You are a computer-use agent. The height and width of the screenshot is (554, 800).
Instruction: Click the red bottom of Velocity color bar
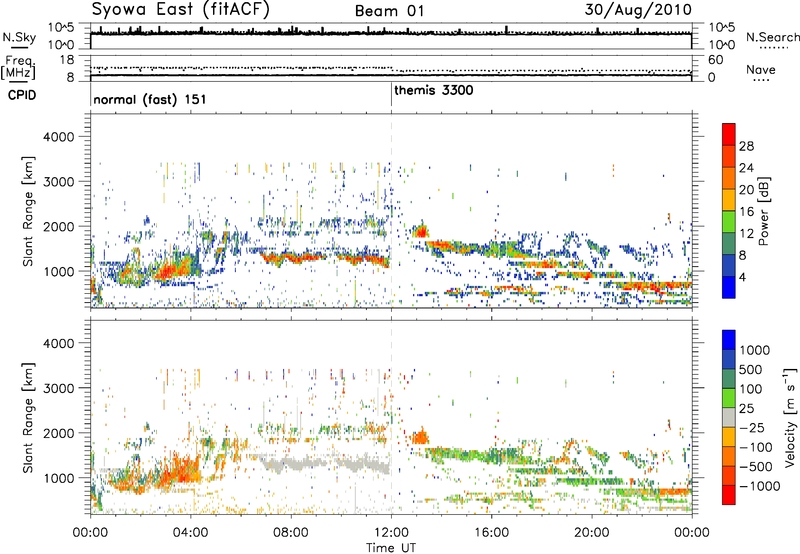729,495
